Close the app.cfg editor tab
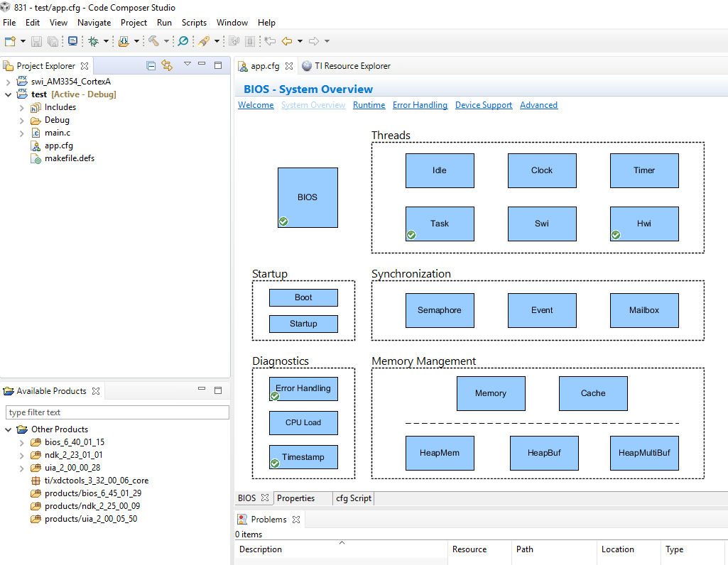The image size is (728, 565). pyautogui.click(x=289, y=66)
